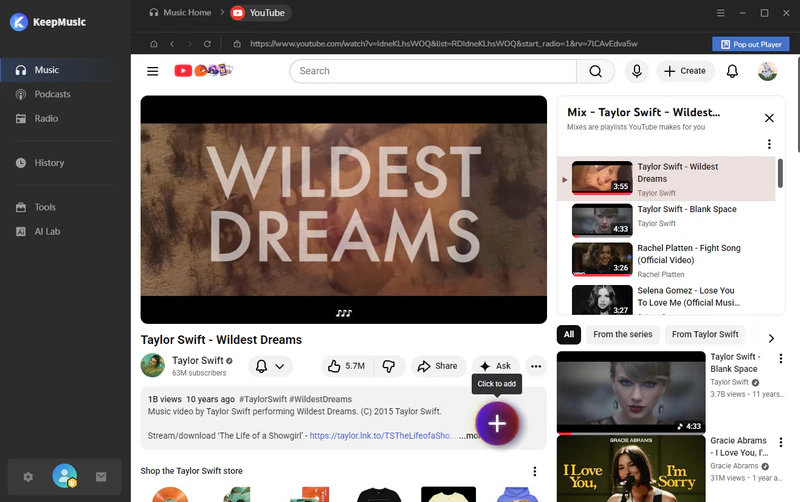Click the #WildestDreams hashtag
This screenshot has width=800, height=502.
[320, 399]
